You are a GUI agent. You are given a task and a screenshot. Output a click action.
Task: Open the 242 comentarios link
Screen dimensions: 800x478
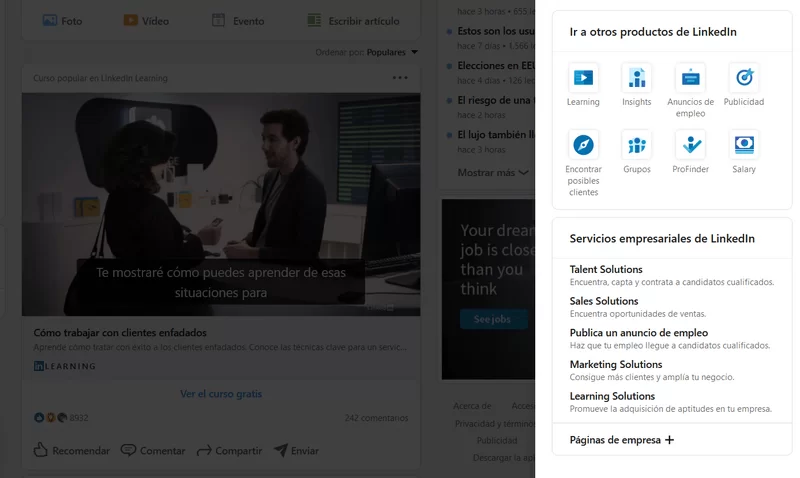(x=377, y=418)
